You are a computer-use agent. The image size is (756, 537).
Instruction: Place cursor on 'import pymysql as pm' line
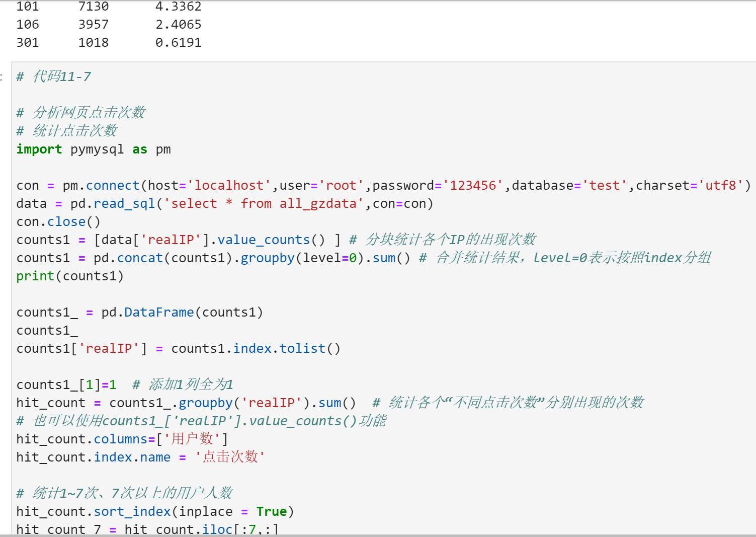point(94,149)
